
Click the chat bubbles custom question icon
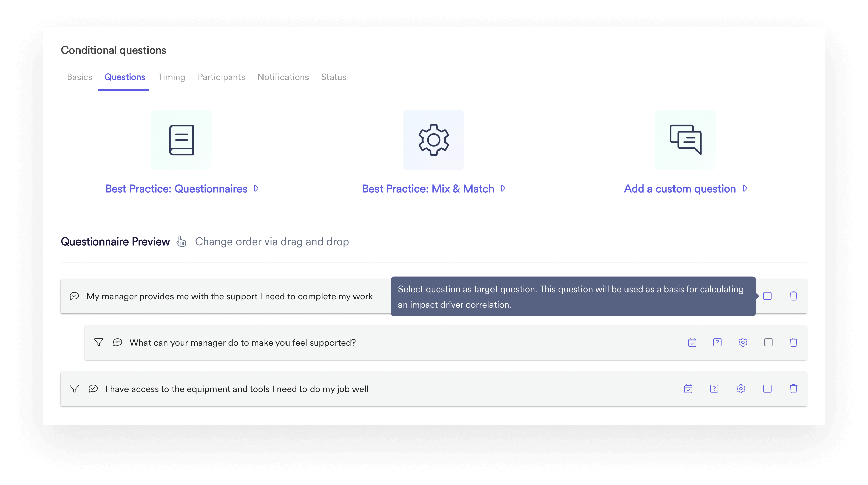click(x=685, y=140)
